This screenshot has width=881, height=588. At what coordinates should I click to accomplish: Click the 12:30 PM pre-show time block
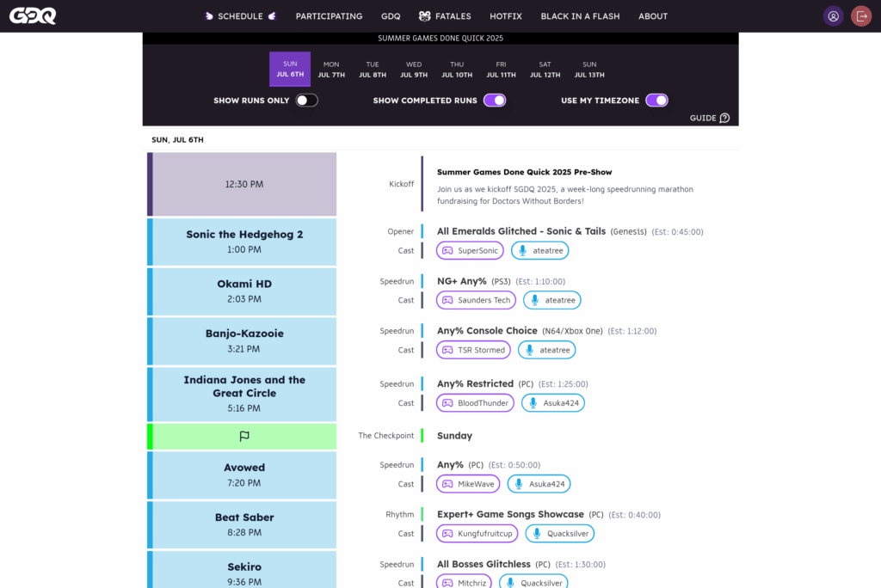point(244,184)
